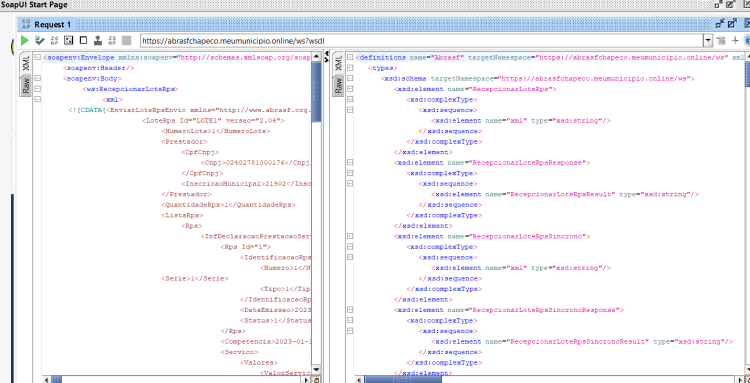Collapse xsd:element RecepcionarLoteRpsSincronoResponse node

pos(350,310)
